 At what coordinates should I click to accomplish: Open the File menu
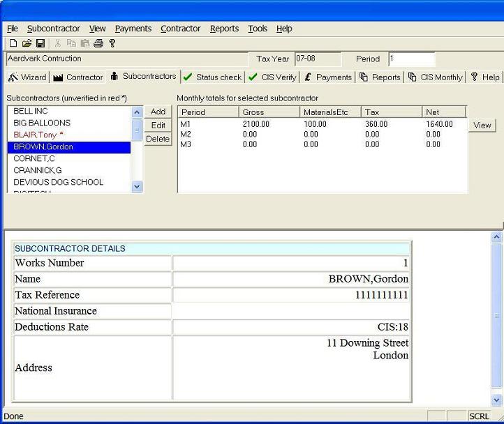13,29
